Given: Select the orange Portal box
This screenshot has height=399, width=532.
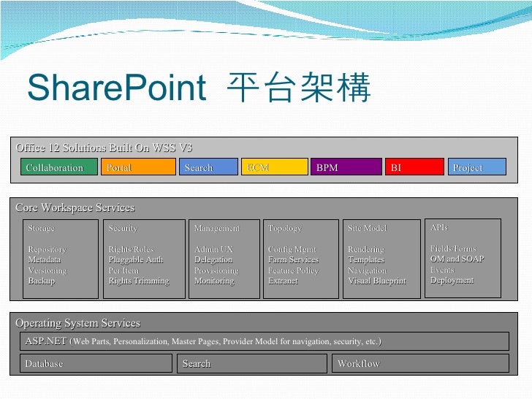Looking at the screenshot, I should (x=138, y=167).
